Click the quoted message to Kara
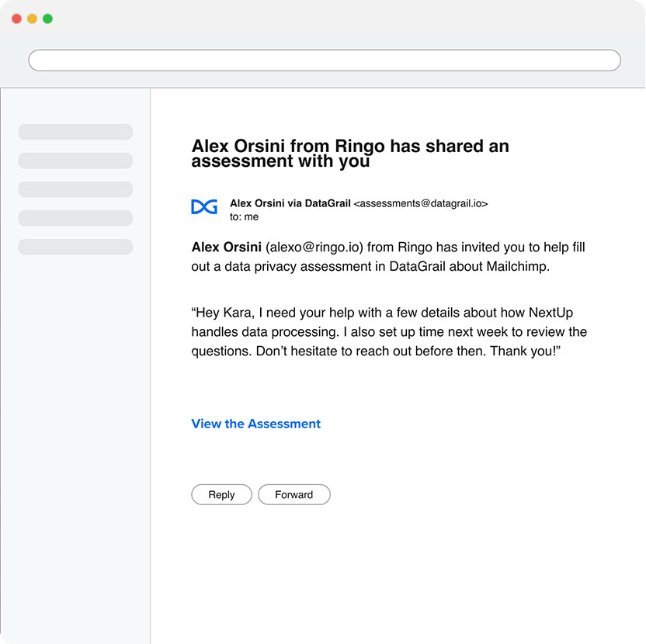 (388, 332)
